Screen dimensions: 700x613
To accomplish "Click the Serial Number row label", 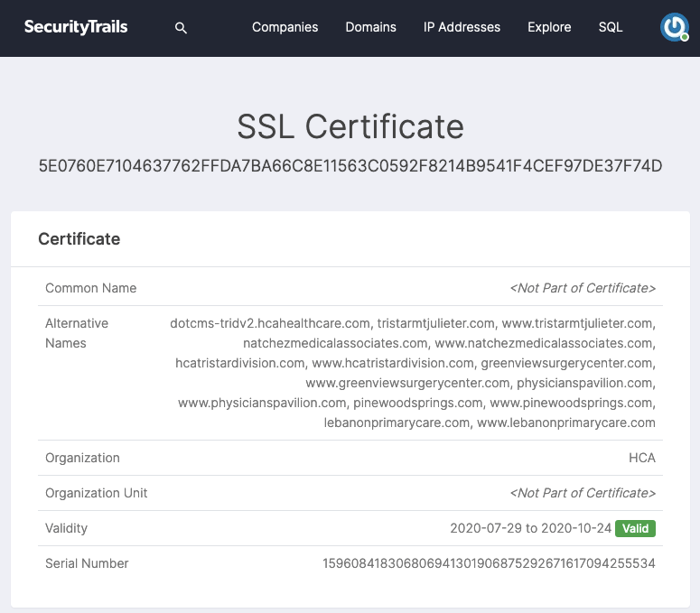I will 87,563.
